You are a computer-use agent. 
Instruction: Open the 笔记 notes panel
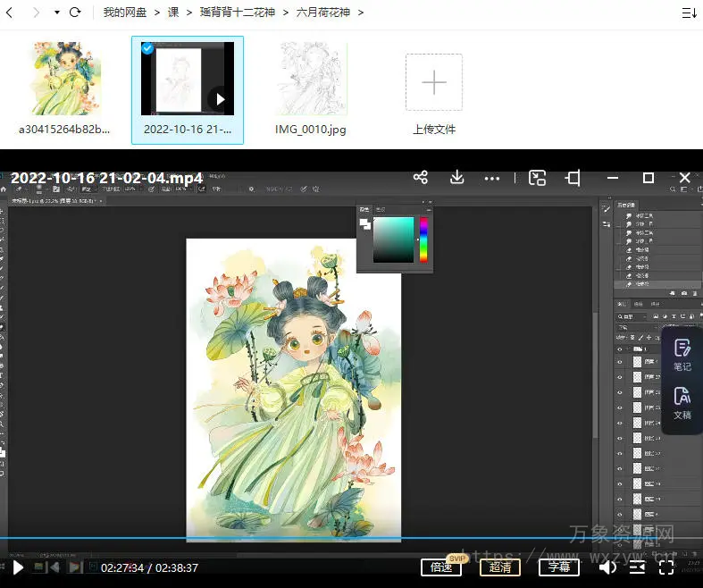(x=682, y=354)
